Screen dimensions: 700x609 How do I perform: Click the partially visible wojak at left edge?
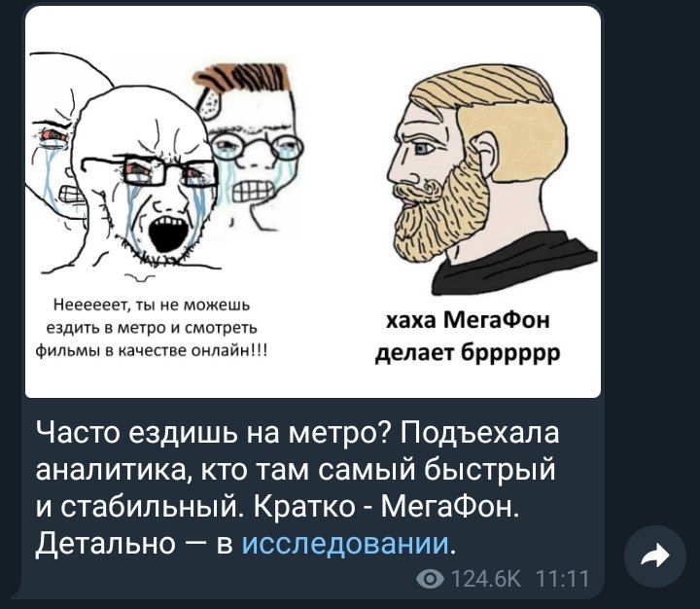coord(58,148)
